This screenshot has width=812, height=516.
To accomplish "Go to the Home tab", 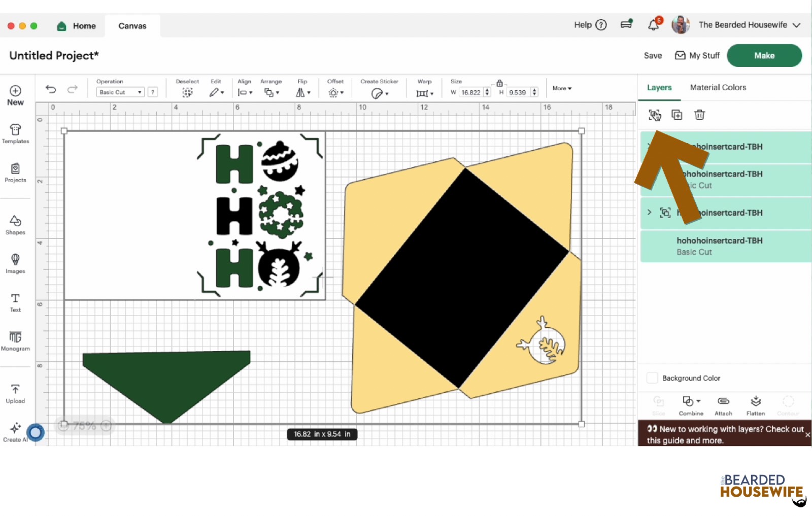I will coord(76,25).
